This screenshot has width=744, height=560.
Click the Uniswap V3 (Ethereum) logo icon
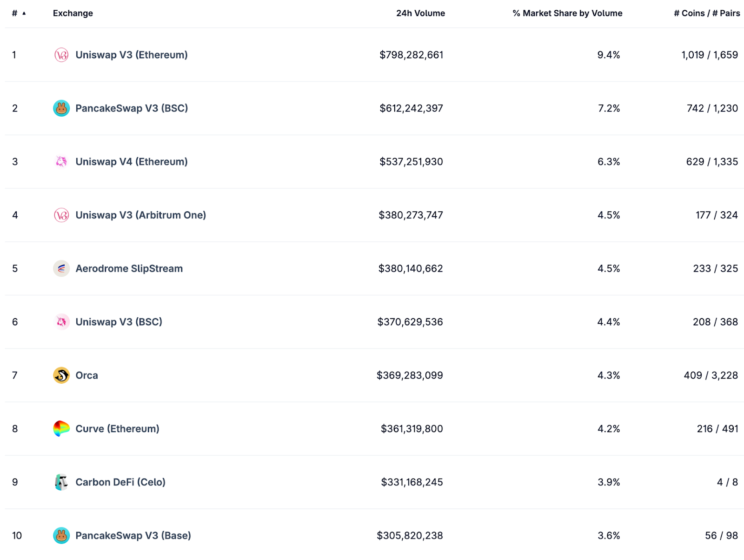click(x=61, y=54)
